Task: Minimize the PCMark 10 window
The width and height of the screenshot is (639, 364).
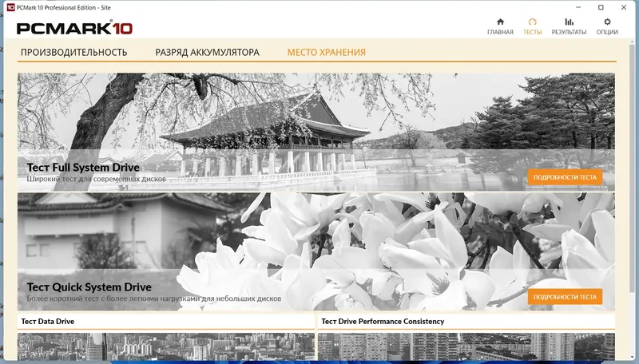Action: point(577,7)
